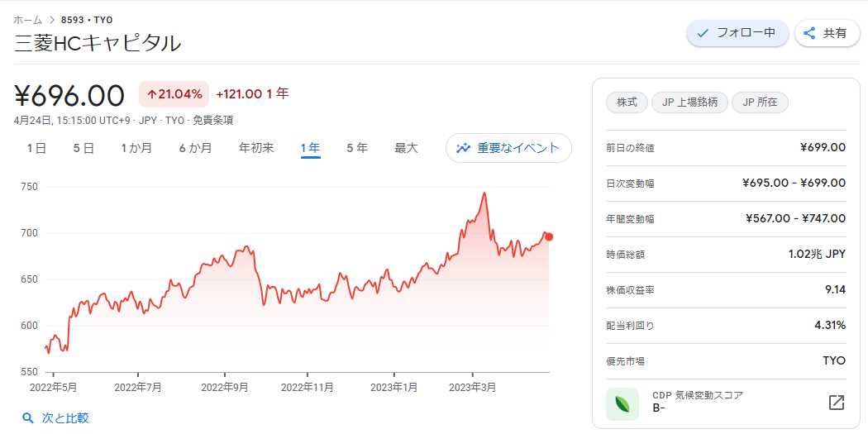The width and height of the screenshot is (868, 434).
Task: Click the checkmark in the フォロー中 button
Action: click(703, 33)
